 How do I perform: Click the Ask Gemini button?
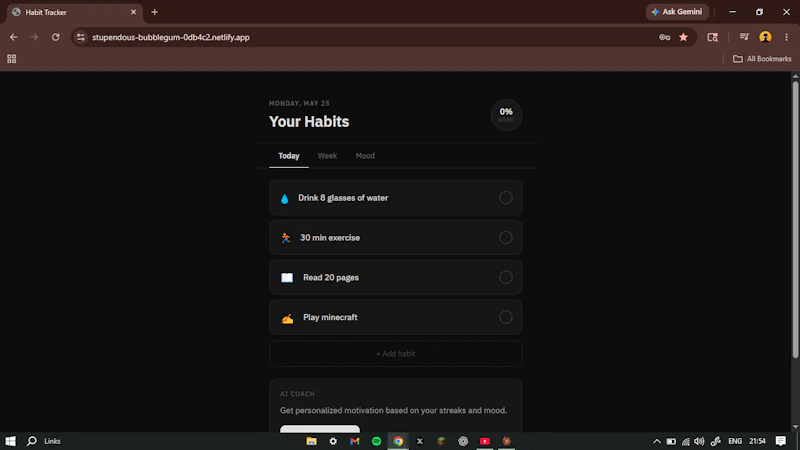tap(677, 12)
